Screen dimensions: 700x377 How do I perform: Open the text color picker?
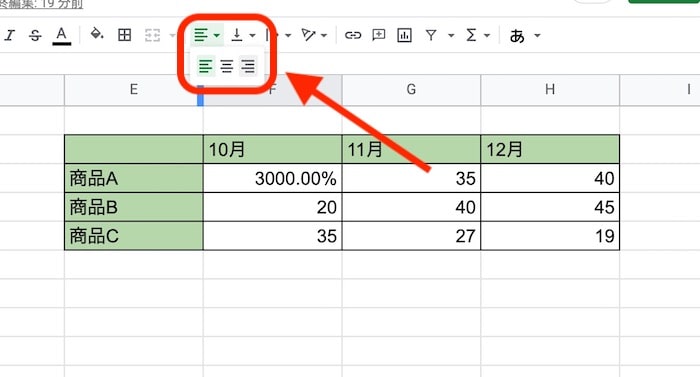tap(62, 35)
